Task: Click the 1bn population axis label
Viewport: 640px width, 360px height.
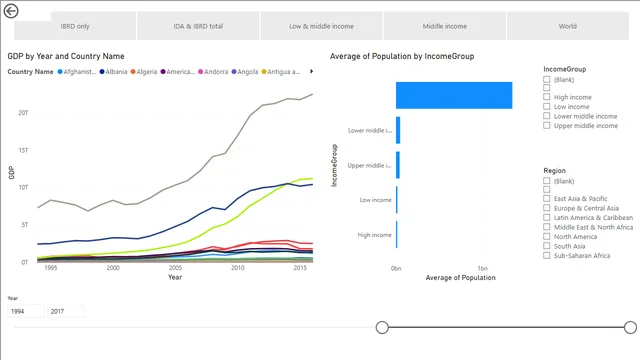Action: (x=482, y=268)
